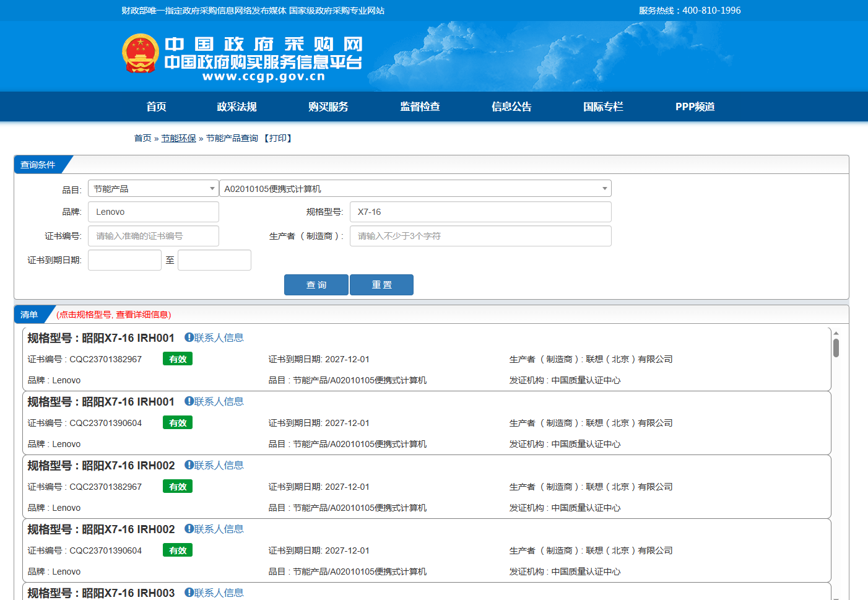Switch to the PPP频道 navigation item

click(695, 107)
